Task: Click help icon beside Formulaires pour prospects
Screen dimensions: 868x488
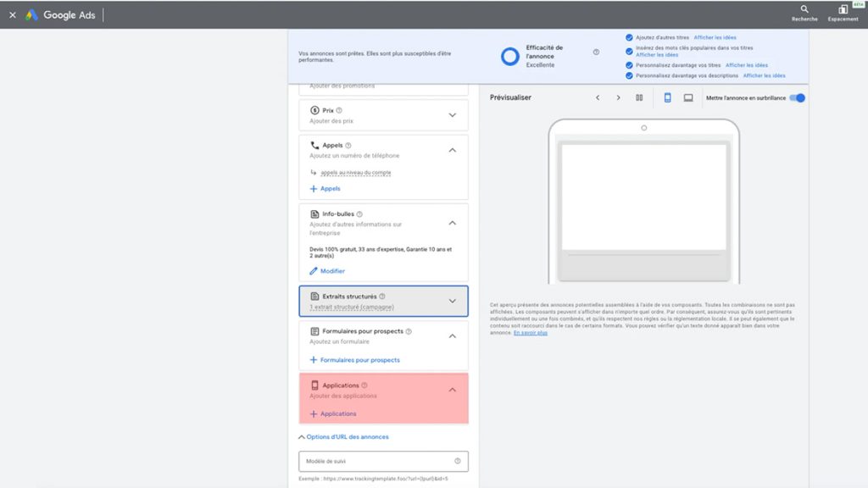Action: tap(409, 331)
